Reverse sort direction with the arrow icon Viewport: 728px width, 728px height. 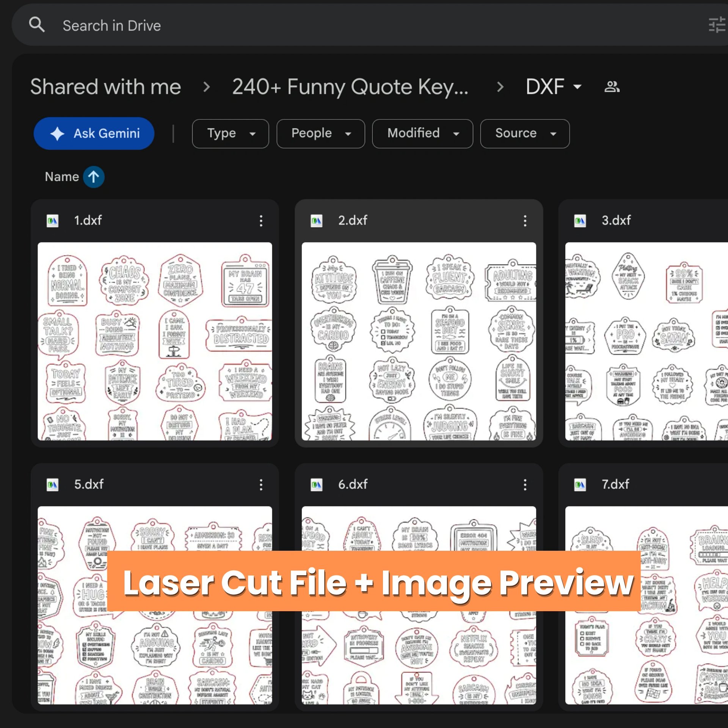pos(94,177)
